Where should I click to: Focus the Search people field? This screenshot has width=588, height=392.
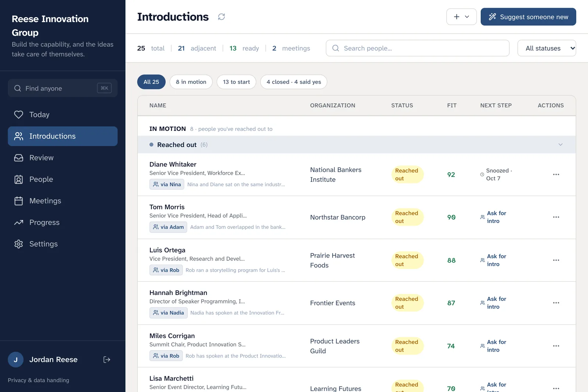417,48
